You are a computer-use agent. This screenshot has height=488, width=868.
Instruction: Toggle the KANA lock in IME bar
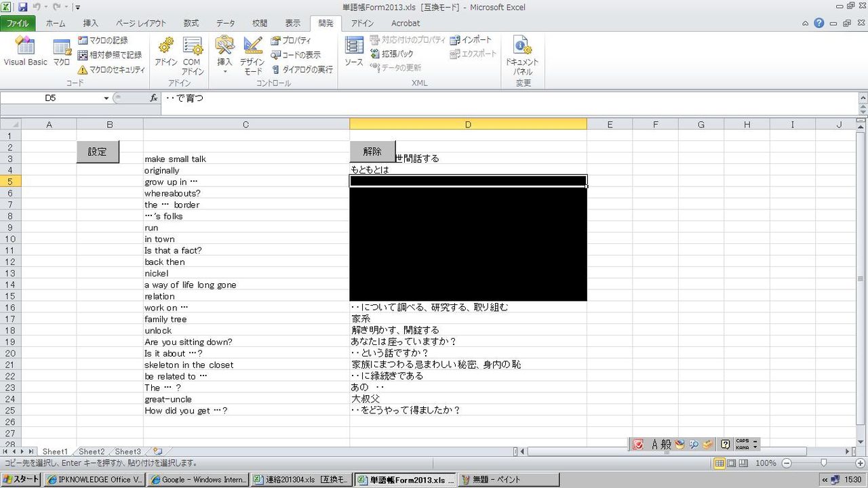tap(742, 447)
